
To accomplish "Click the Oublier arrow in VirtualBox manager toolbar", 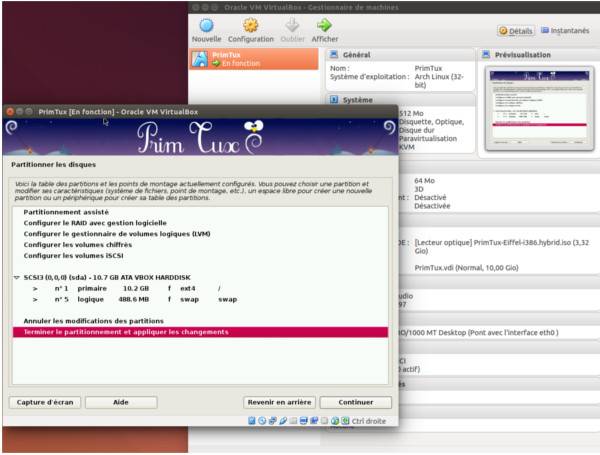I will point(292,26).
